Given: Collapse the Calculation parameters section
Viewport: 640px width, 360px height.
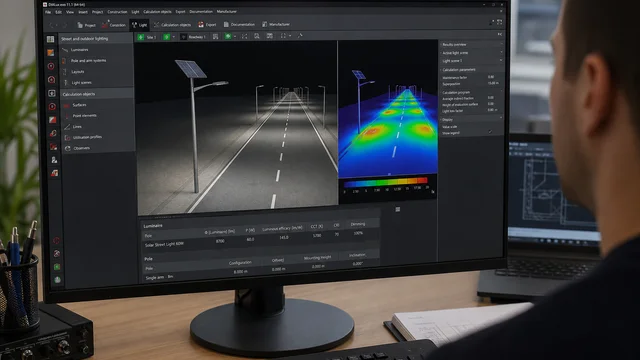Looking at the screenshot, I should (x=471, y=70).
